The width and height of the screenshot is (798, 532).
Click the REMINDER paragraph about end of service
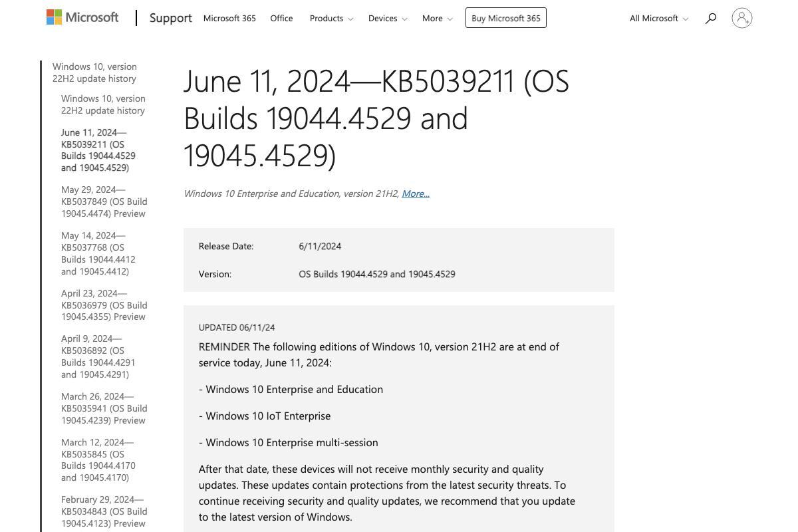[x=379, y=354]
